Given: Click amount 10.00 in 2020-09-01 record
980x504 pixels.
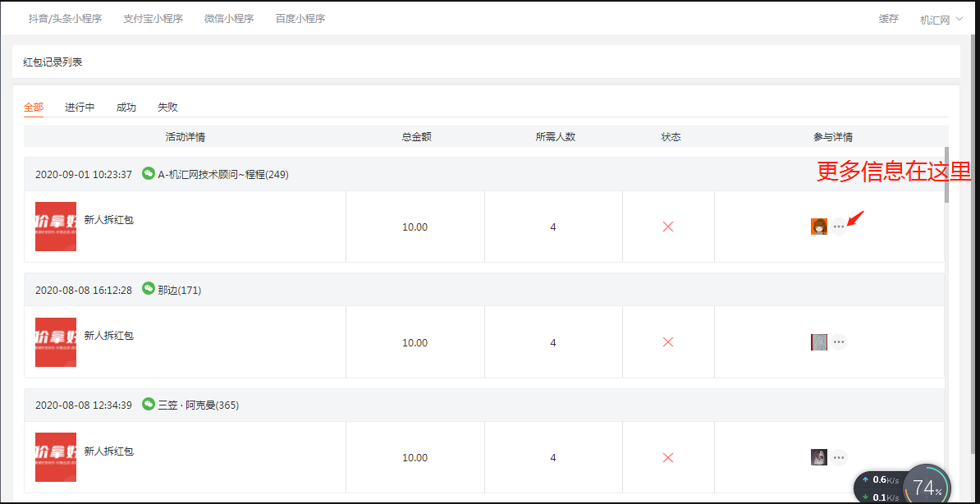Looking at the screenshot, I should [x=415, y=227].
